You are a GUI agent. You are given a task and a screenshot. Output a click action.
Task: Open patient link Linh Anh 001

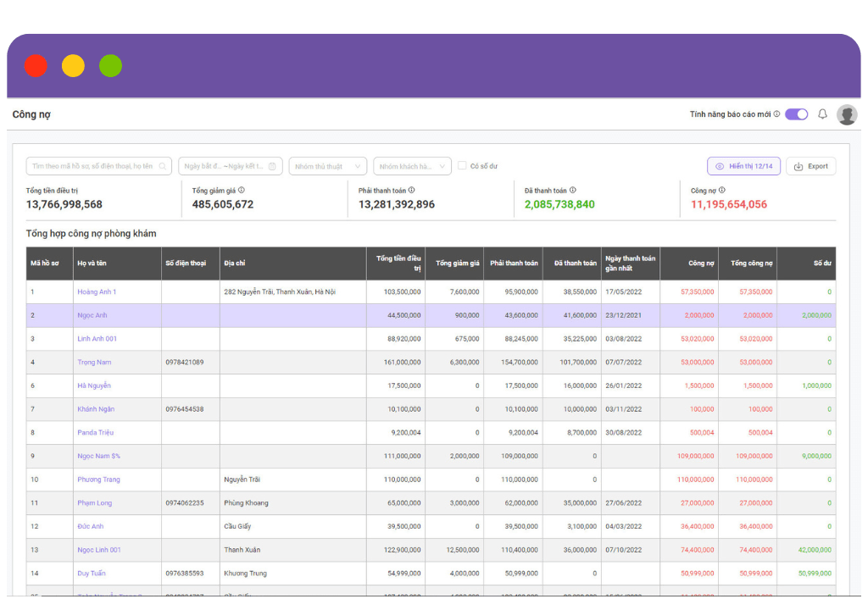point(97,339)
